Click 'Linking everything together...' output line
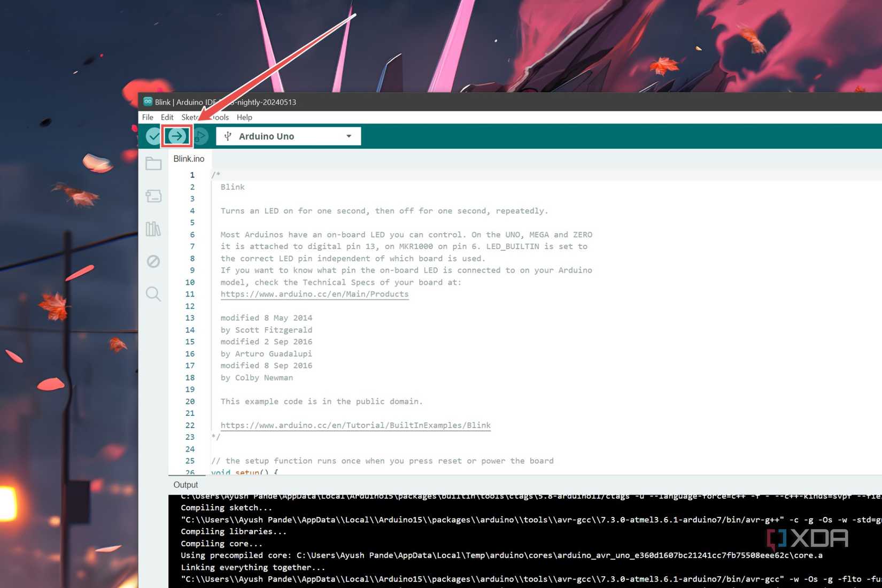The width and height of the screenshot is (882, 588). tap(253, 567)
